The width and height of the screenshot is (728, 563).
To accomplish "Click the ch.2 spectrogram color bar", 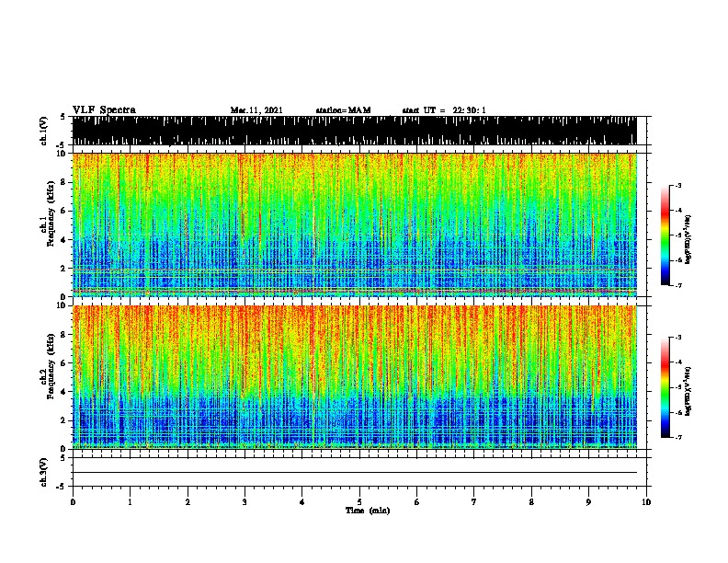I will (x=665, y=387).
